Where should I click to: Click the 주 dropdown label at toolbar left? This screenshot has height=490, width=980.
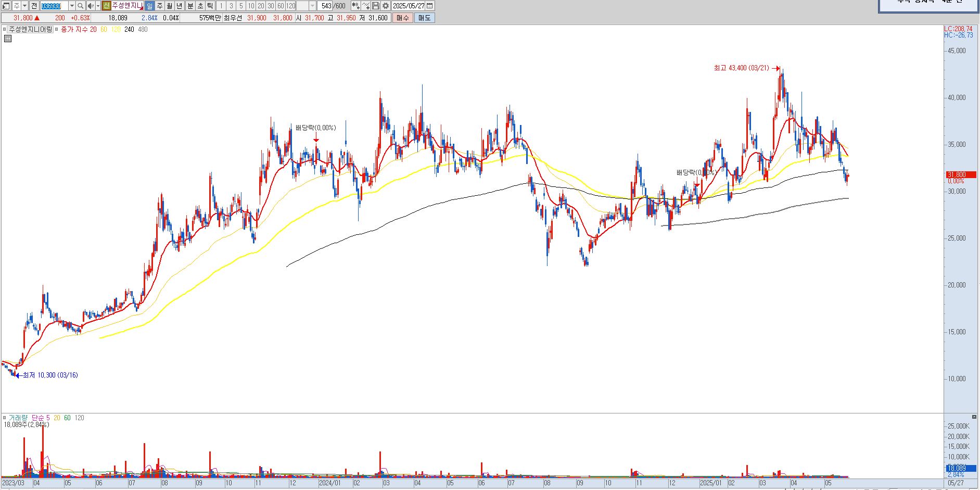click(17, 6)
